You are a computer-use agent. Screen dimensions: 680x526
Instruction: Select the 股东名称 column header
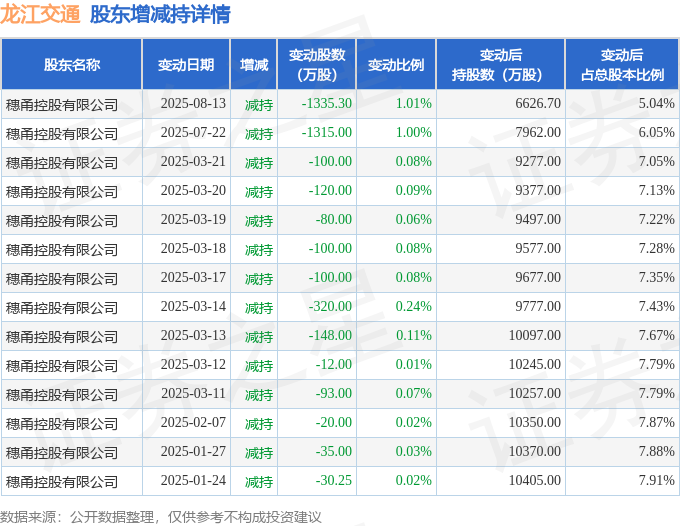(x=72, y=65)
